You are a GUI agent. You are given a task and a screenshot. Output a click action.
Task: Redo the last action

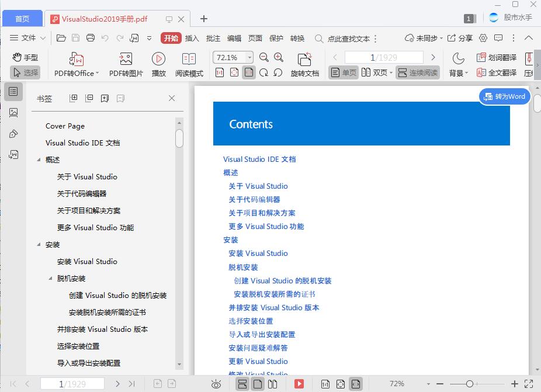coord(120,38)
